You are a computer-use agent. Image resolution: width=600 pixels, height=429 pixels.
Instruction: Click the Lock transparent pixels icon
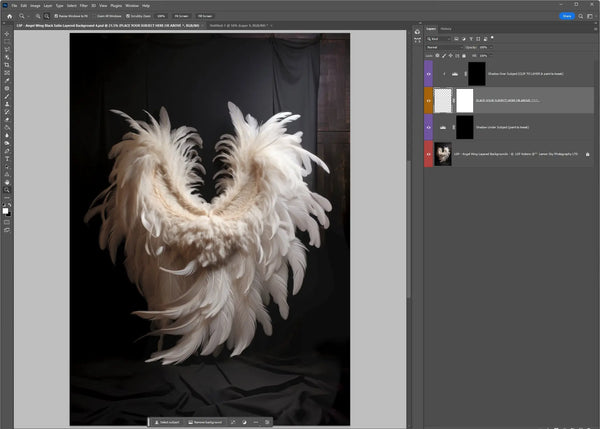439,55
